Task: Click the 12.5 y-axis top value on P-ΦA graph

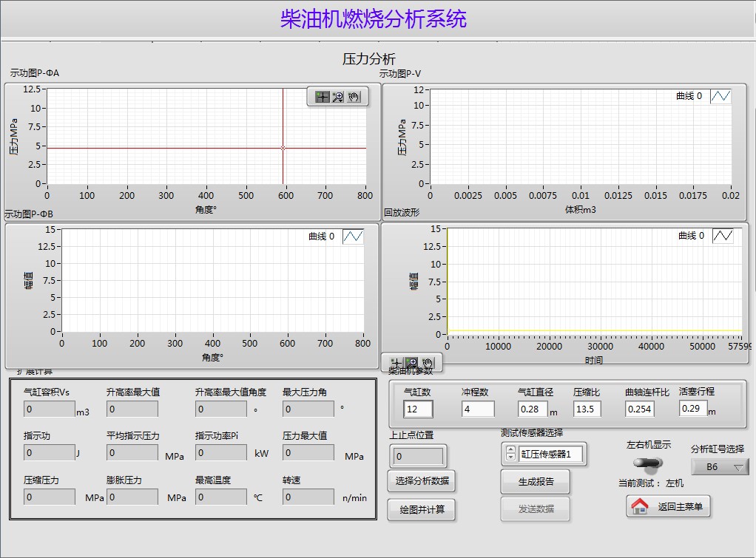Action: tap(32, 89)
